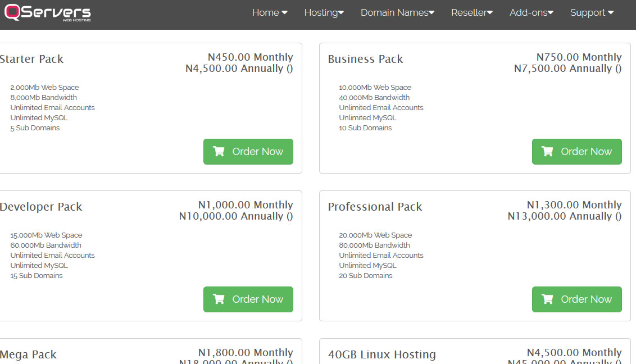This screenshot has width=636, height=364.
Task: Order the Professional Pack now
Action: [x=577, y=299]
